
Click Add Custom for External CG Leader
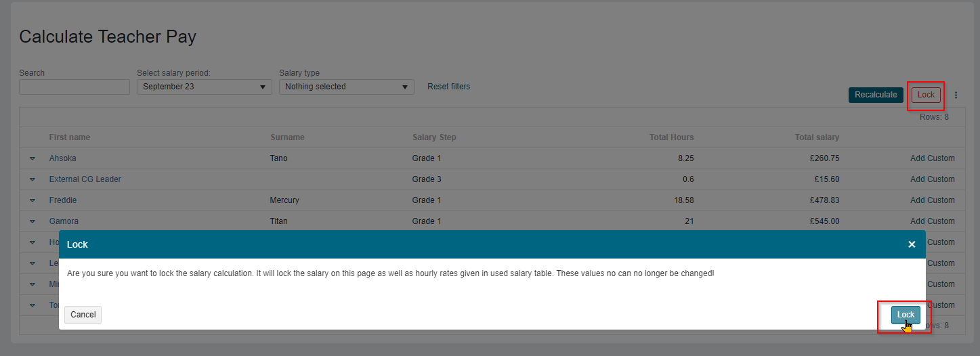[933, 179]
